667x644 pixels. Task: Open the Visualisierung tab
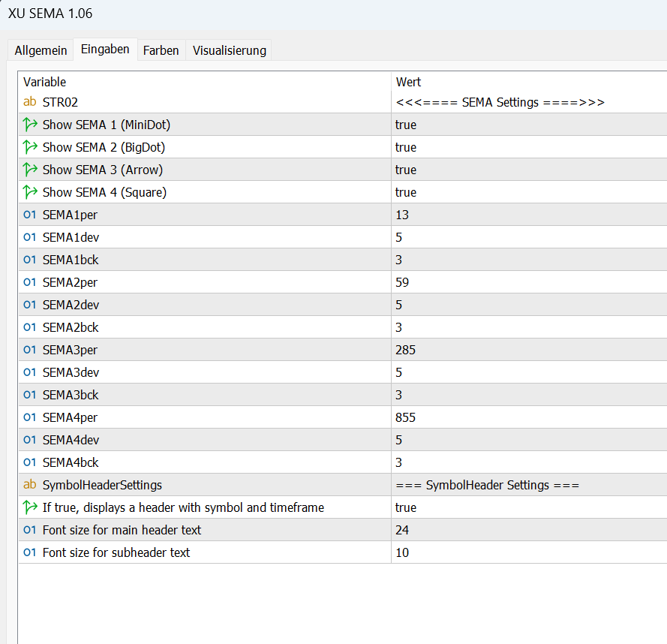230,50
